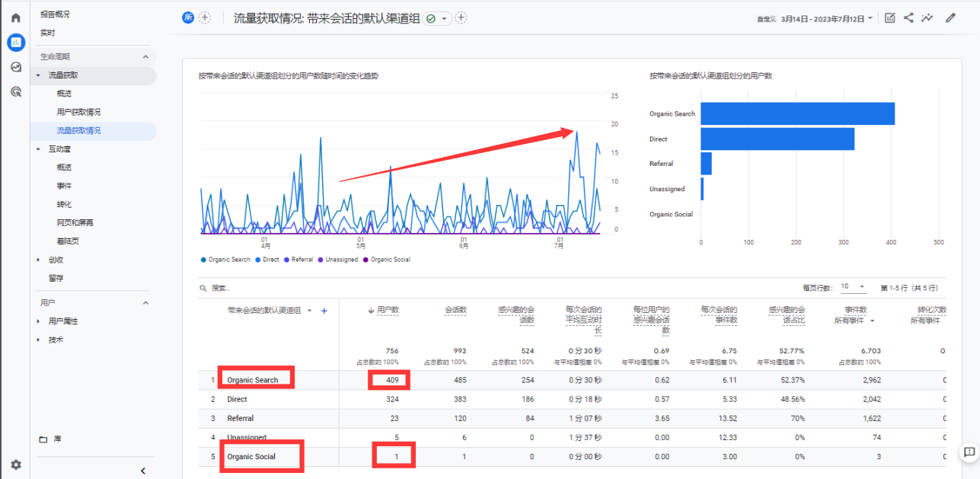Image resolution: width=980 pixels, height=479 pixels.
Task: Open 用户获取情况 report
Action: (78, 112)
